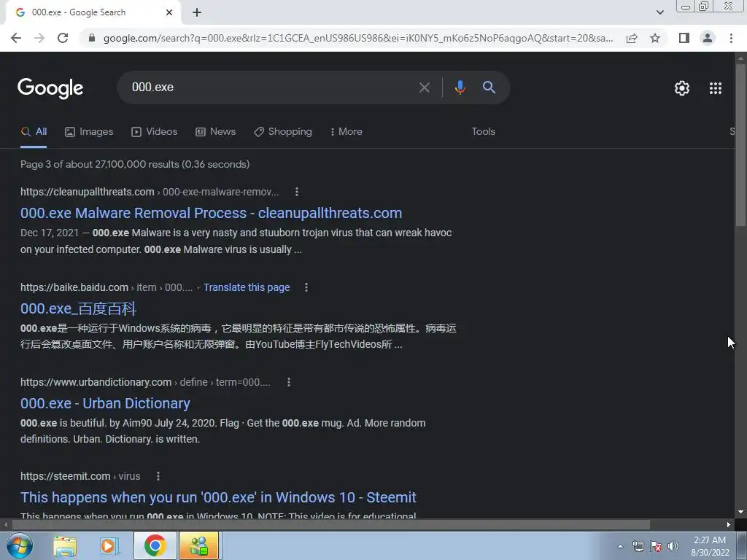747x560 pixels.
Task: Open a new browser tab
Action: pyautogui.click(x=197, y=13)
